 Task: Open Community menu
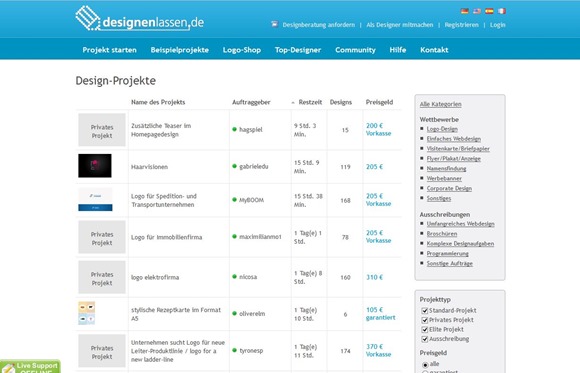[x=355, y=50]
